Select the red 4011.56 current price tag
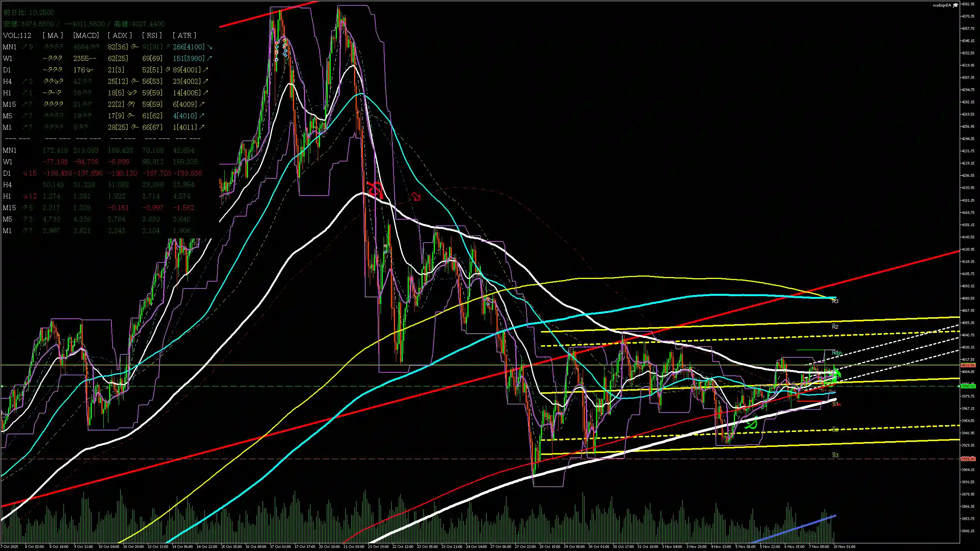Viewport: 980px width, 551px height. pos(968,365)
